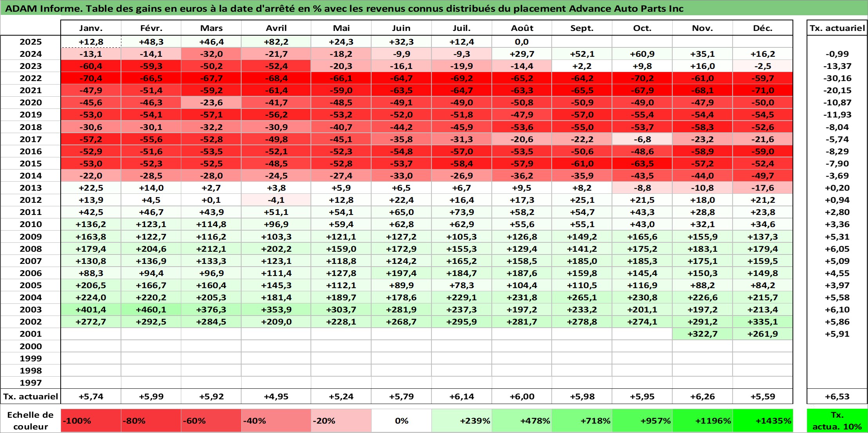Click the 'Echelle de couleur' legend label
868x433 pixels.
point(31,420)
